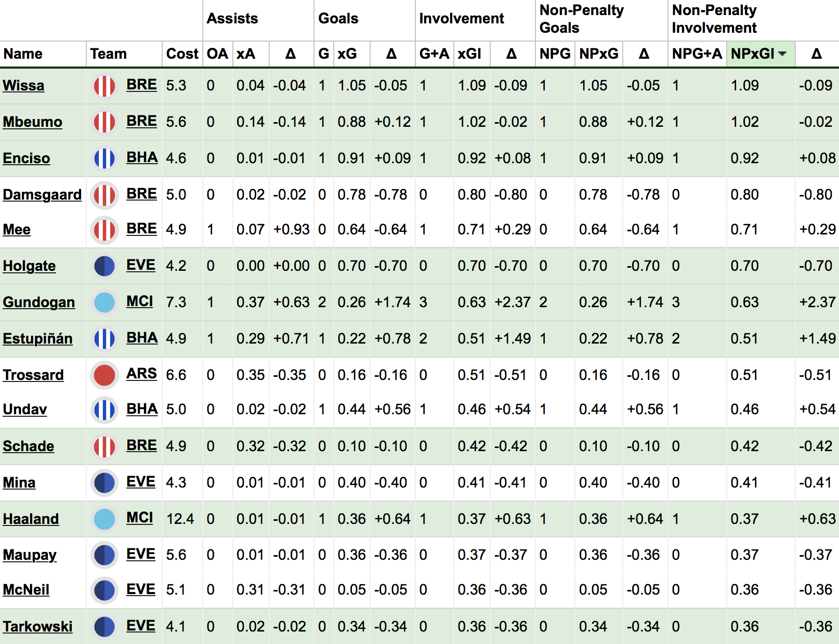The height and width of the screenshot is (644, 839).
Task: Click the Brentford badge in Damsgaard's row
Action: coord(104,195)
